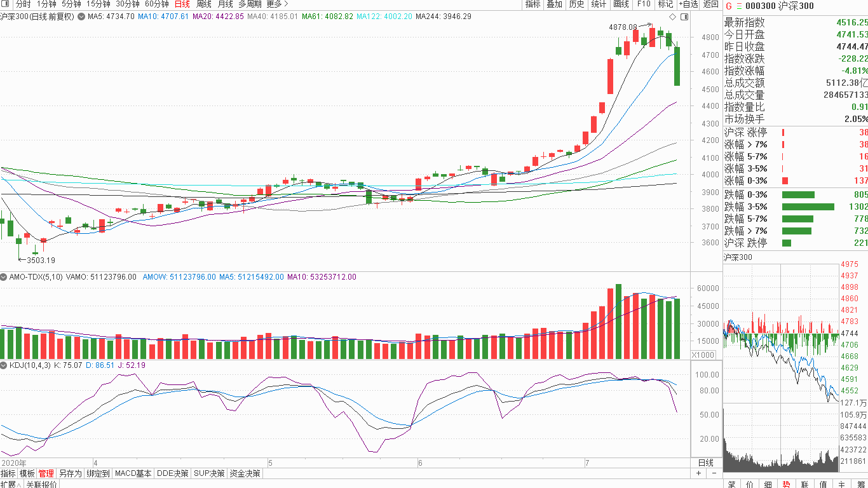This screenshot has height=488, width=868.
Task: Switch to 周线 weekly chart
Action: (x=204, y=4)
